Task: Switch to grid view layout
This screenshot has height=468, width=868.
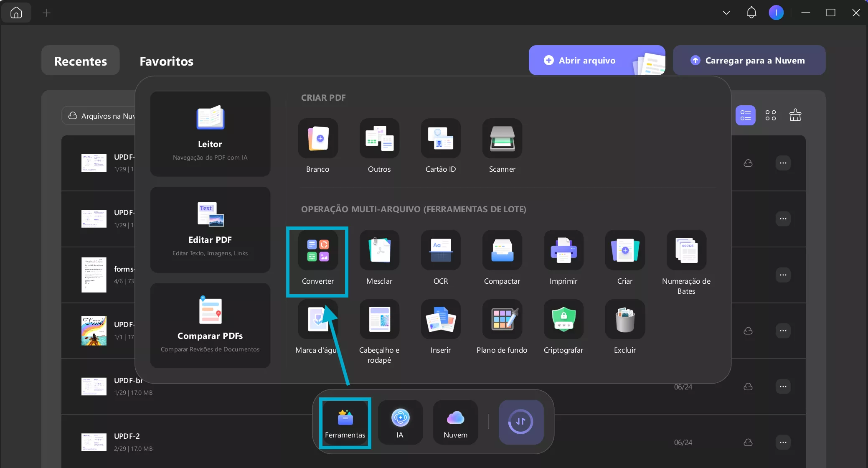Action: click(x=770, y=115)
